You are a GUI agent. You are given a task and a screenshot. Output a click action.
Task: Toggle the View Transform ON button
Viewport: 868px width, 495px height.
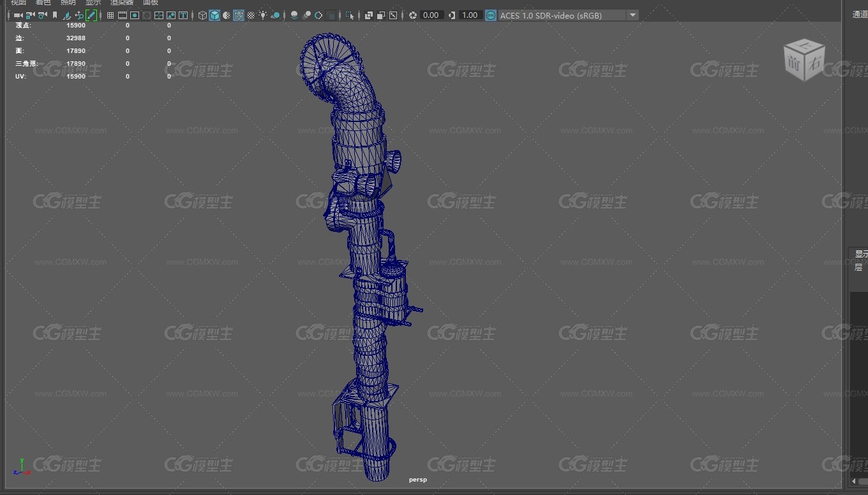click(491, 15)
